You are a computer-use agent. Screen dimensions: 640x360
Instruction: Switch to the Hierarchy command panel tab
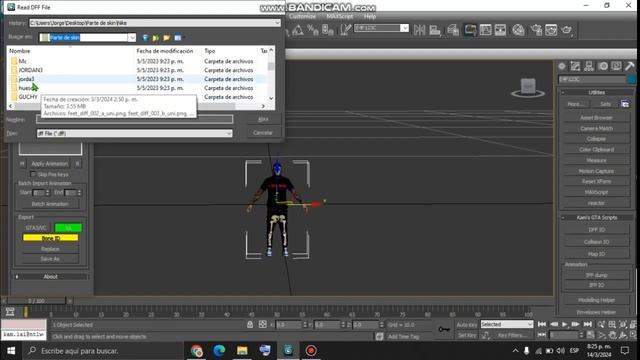589,66
